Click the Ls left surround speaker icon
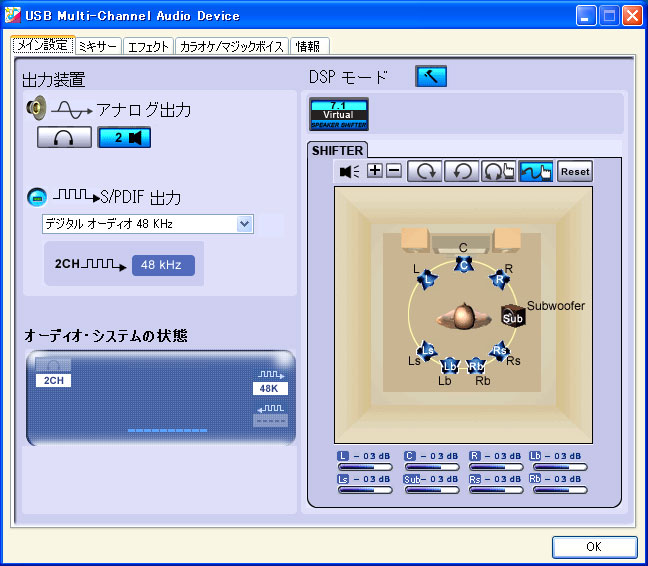 (x=427, y=350)
